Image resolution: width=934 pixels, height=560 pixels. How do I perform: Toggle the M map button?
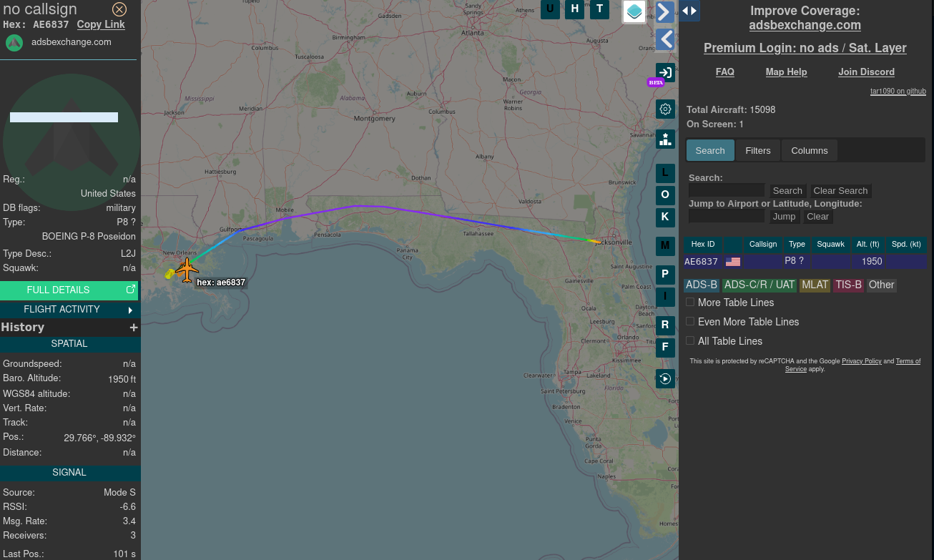point(665,246)
